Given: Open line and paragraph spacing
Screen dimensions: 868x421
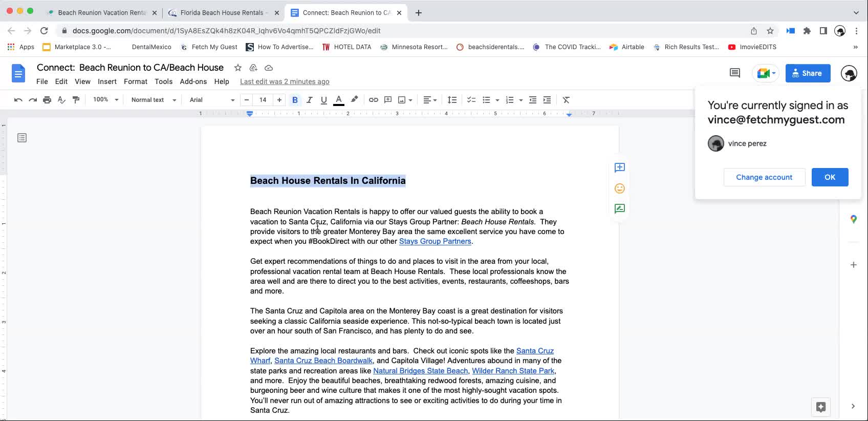Looking at the screenshot, I should pyautogui.click(x=452, y=100).
